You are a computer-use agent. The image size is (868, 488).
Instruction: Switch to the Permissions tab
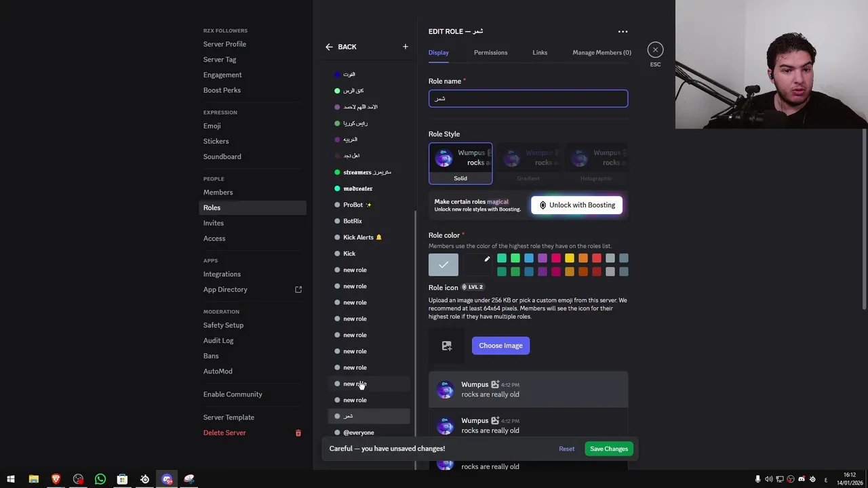click(x=490, y=52)
